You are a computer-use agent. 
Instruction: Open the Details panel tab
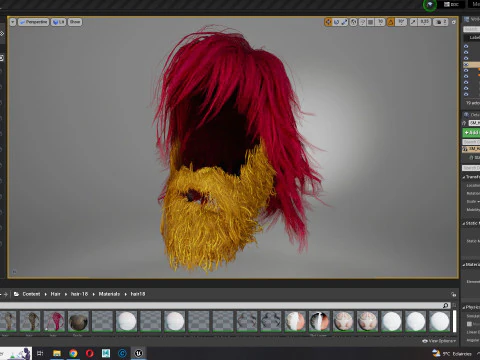pyautogui.click(x=472, y=115)
